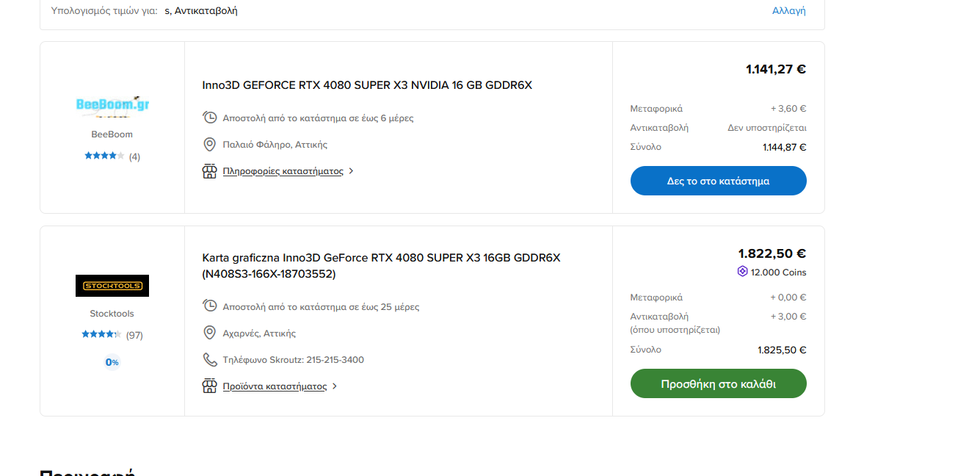Screen dimensions: 980x476
Task: Click the store icon beside Προϊόντα καταστήματος
Action: tap(209, 386)
